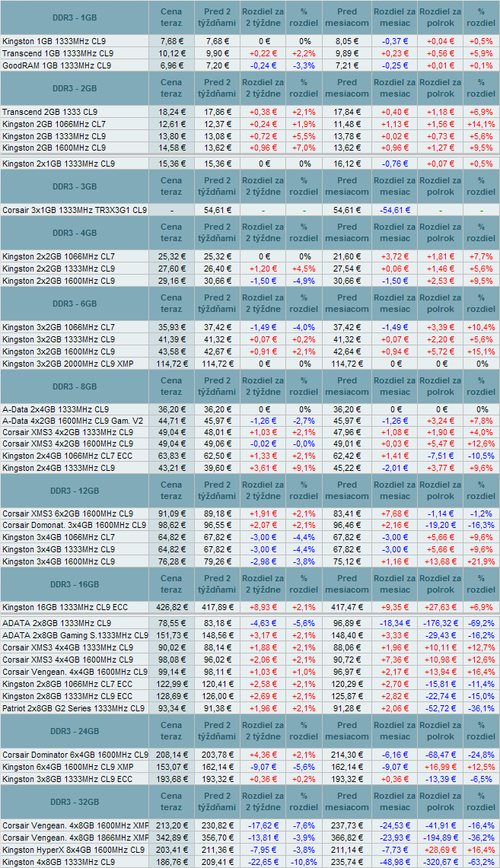The height and width of the screenshot is (868, 500).
Task: Click -69,2% cell in ADATA 2x8GB row
Action: [482, 623]
